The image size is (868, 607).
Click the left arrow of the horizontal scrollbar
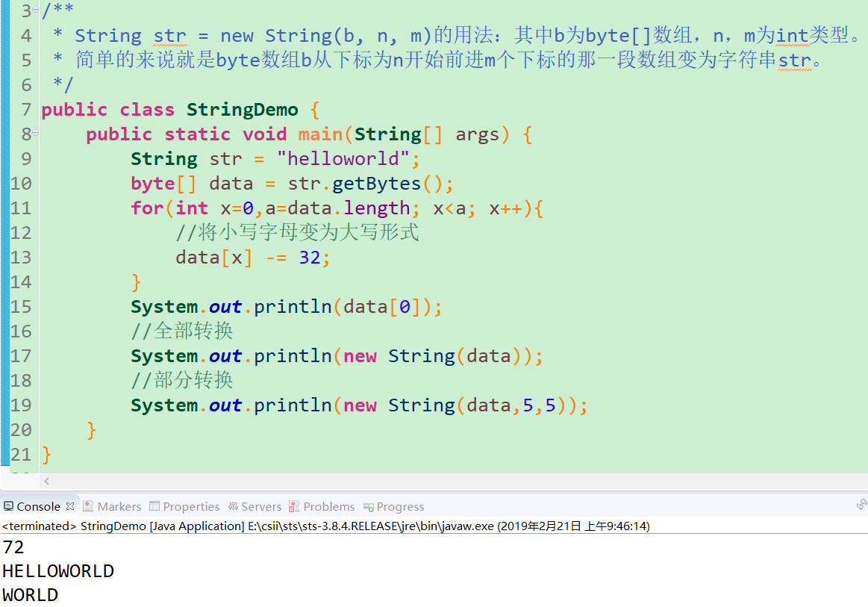click(46, 481)
